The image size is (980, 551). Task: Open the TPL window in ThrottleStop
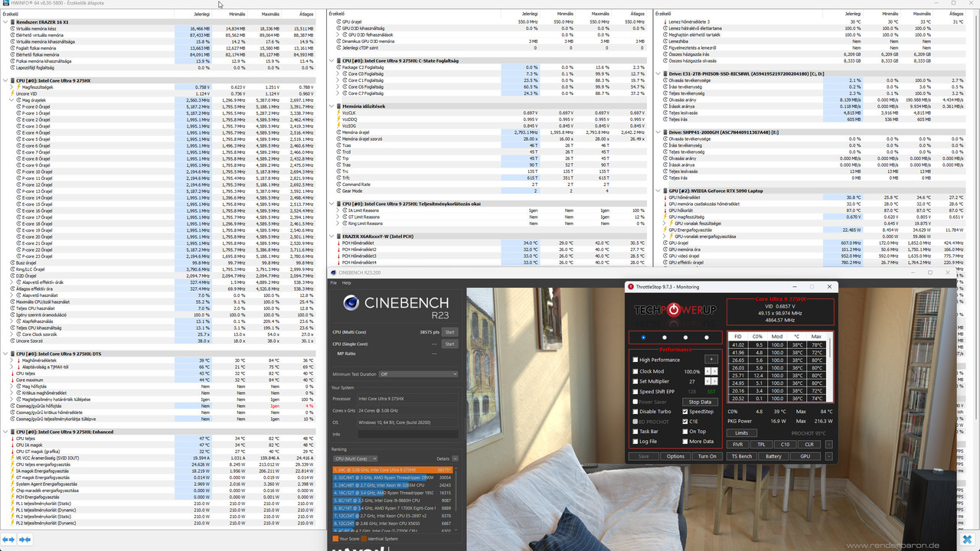pyautogui.click(x=762, y=444)
